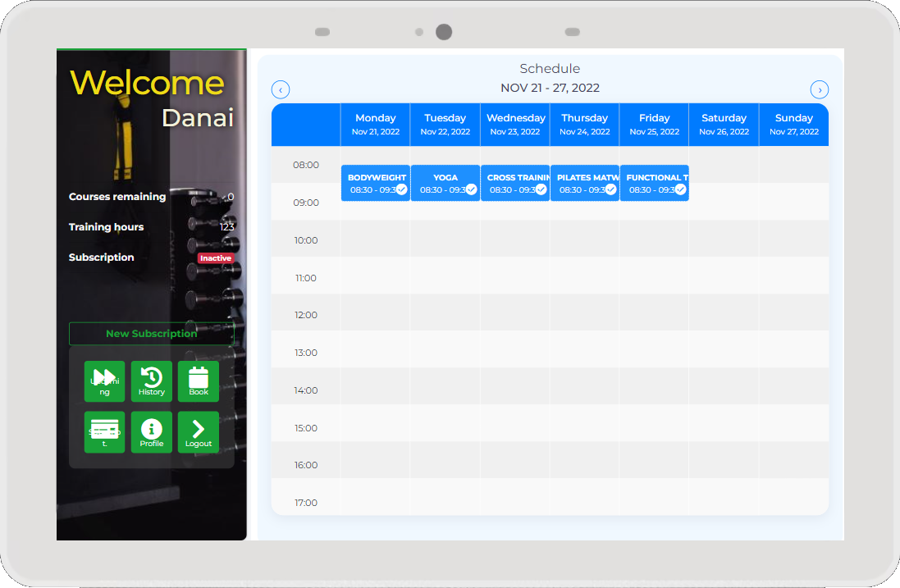Click the 09:00 time label

[x=306, y=203]
